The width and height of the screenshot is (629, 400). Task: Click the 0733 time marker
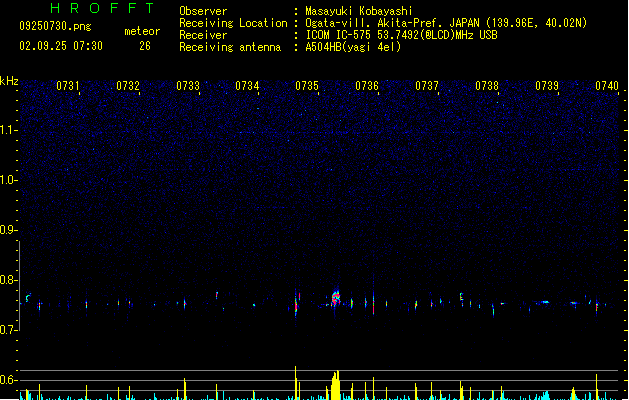tap(188, 86)
